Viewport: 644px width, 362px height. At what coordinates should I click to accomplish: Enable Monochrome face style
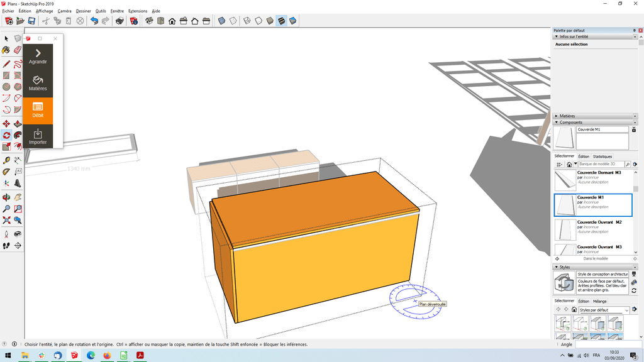(293, 21)
